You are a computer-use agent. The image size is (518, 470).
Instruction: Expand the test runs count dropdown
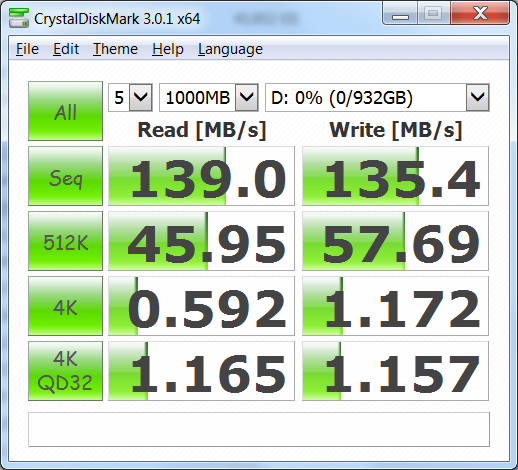pos(141,98)
